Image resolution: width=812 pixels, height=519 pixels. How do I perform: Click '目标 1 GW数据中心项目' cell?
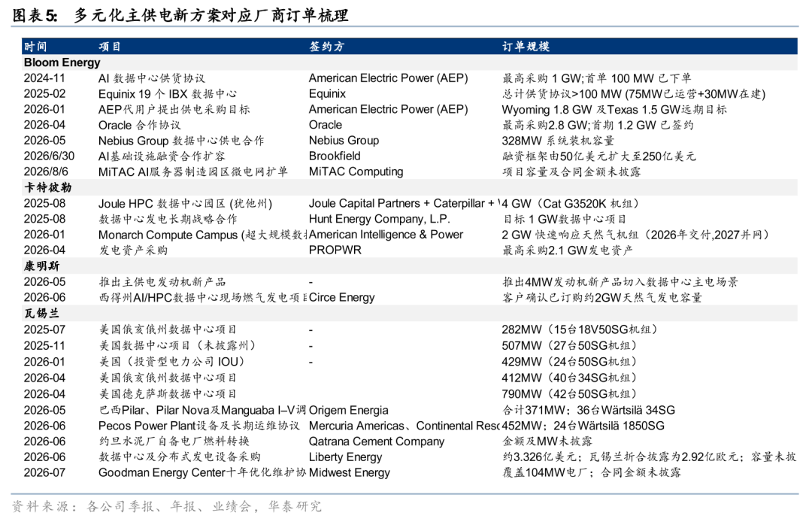tap(565, 219)
